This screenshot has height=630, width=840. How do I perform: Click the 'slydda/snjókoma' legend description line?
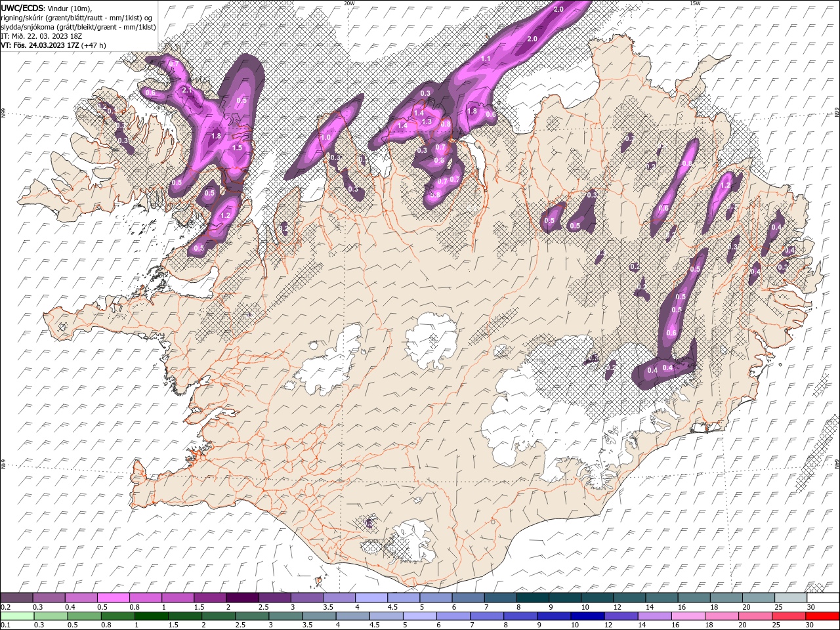pyautogui.click(x=78, y=27)
